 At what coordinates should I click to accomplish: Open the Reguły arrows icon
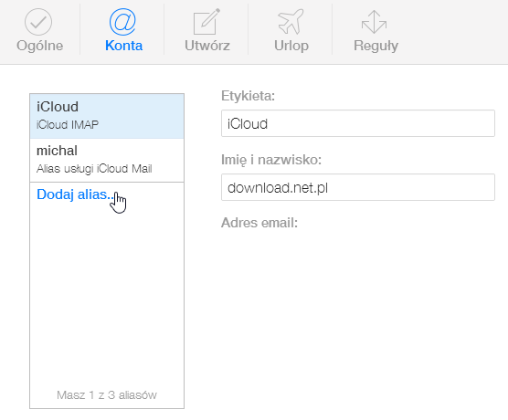click(x=375, y=22)
